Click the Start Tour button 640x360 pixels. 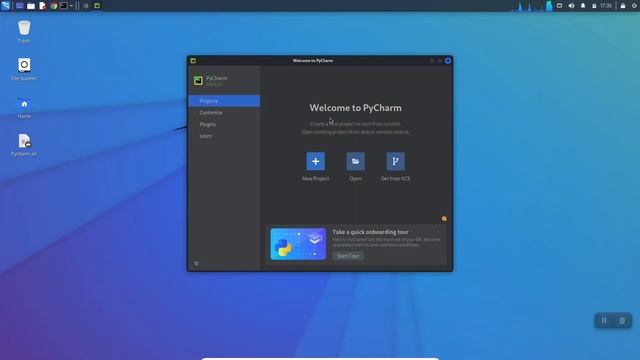[348, 256]
